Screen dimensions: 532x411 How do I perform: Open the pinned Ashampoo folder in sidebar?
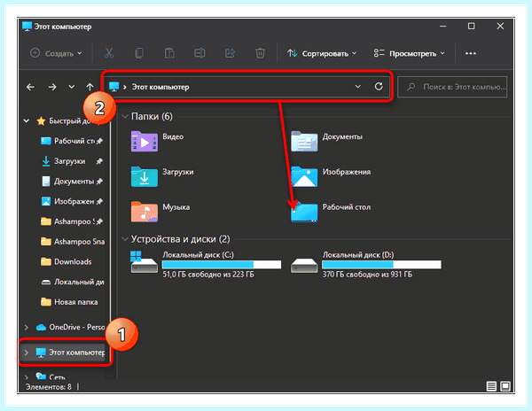click(72, 221)
